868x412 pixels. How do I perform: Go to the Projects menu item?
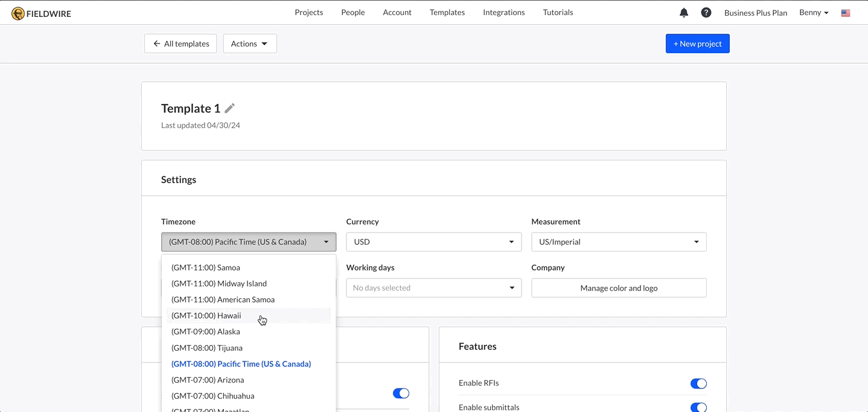(x=308, y=12)
